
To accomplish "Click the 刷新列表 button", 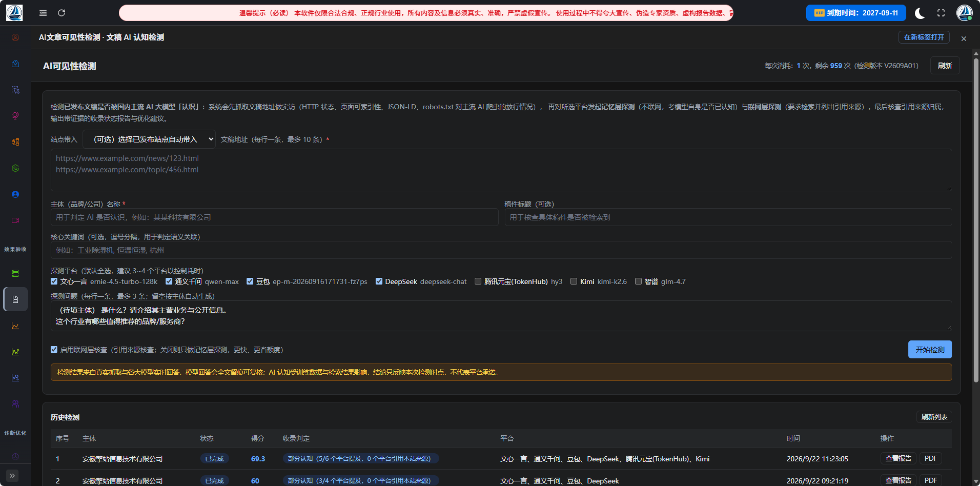I will click(934, 417).
